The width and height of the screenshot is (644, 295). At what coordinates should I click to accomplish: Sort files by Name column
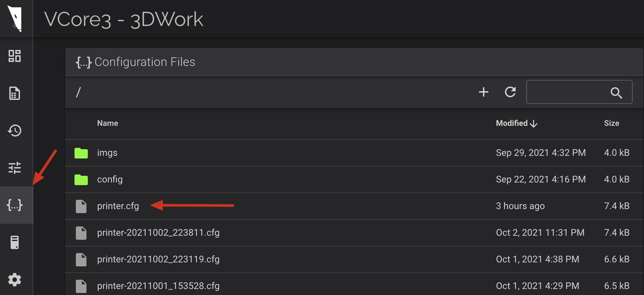pyautogui.click(x=107, y=123)
